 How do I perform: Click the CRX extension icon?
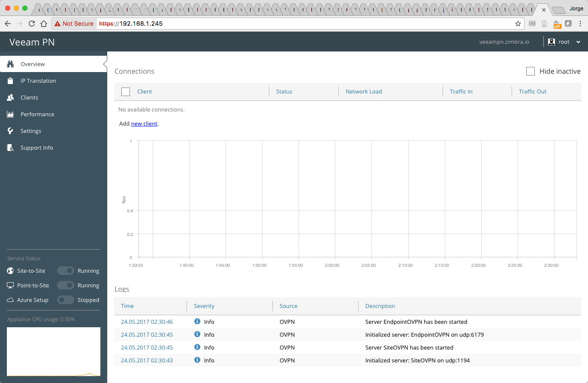532,24
